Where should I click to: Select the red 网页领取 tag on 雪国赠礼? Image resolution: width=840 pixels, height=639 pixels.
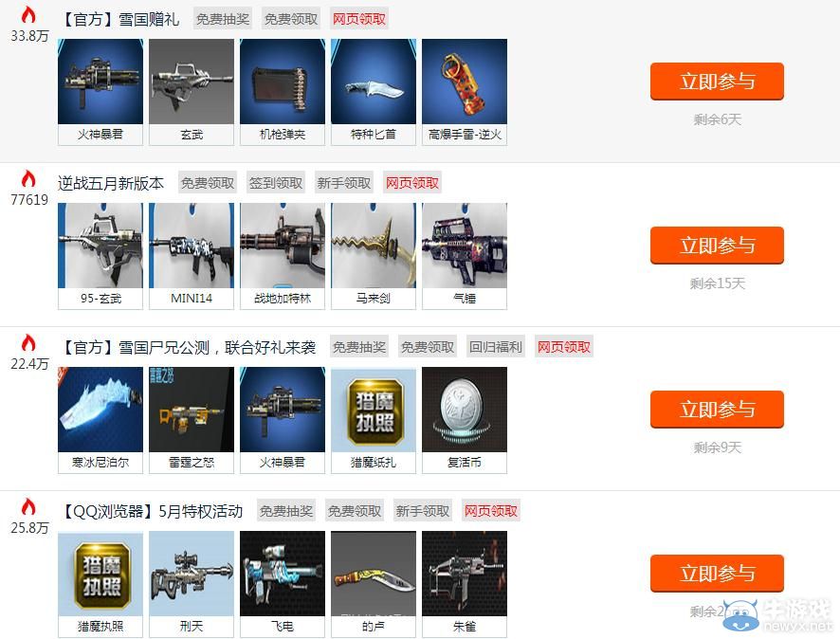(x=359, y=19)
